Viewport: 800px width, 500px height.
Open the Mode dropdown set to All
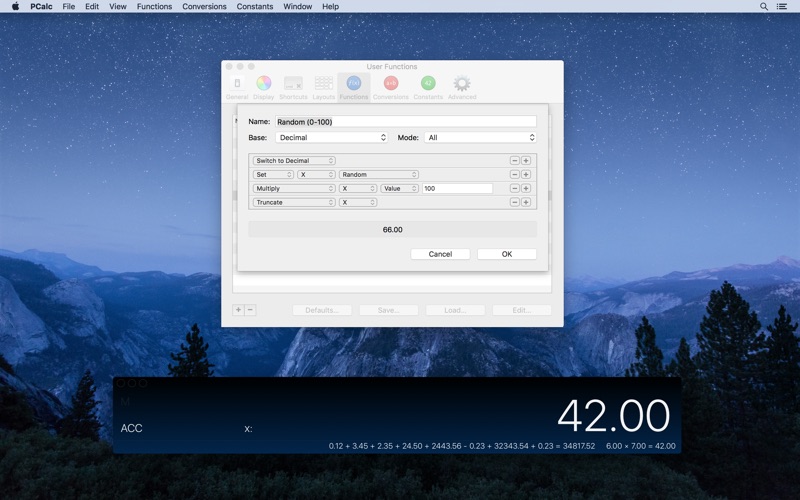click(480, 137)
